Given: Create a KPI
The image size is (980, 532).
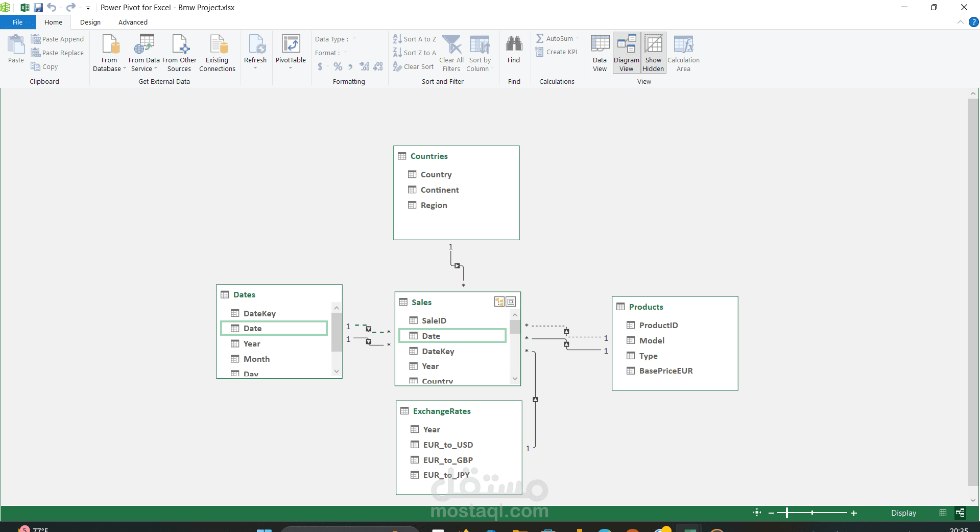Looking at the screenshot, I should (556, 52).
